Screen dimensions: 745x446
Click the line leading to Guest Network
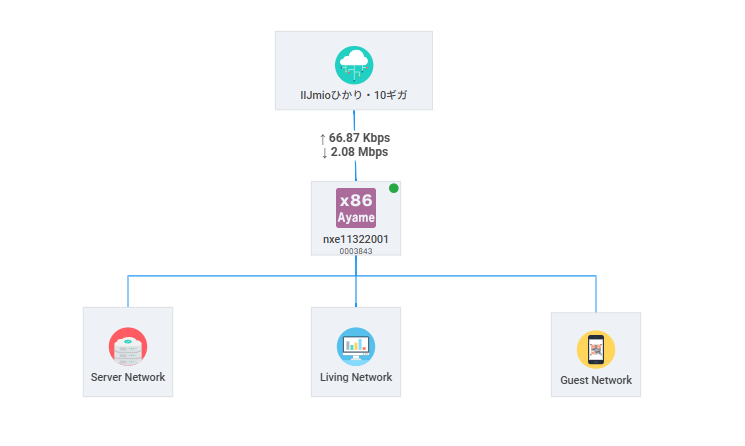pyautogui.click(x=596, y=292)
